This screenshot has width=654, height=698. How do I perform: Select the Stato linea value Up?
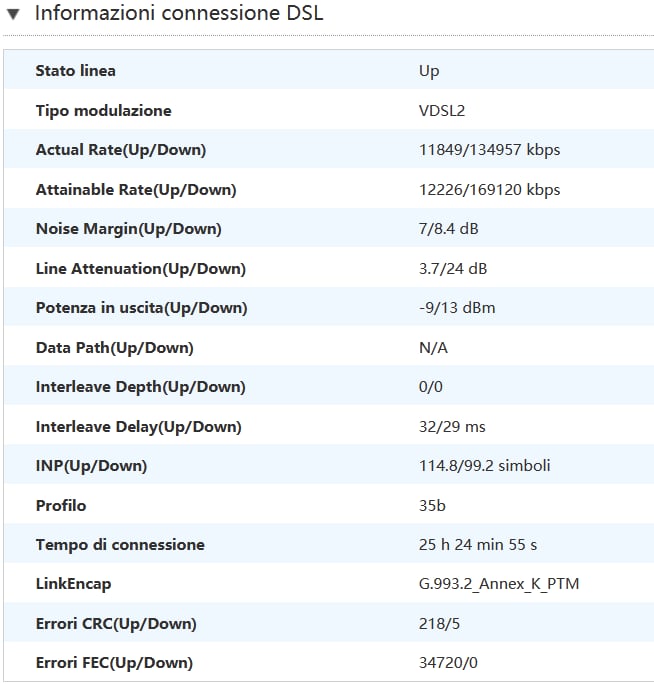tap(429, 71)
